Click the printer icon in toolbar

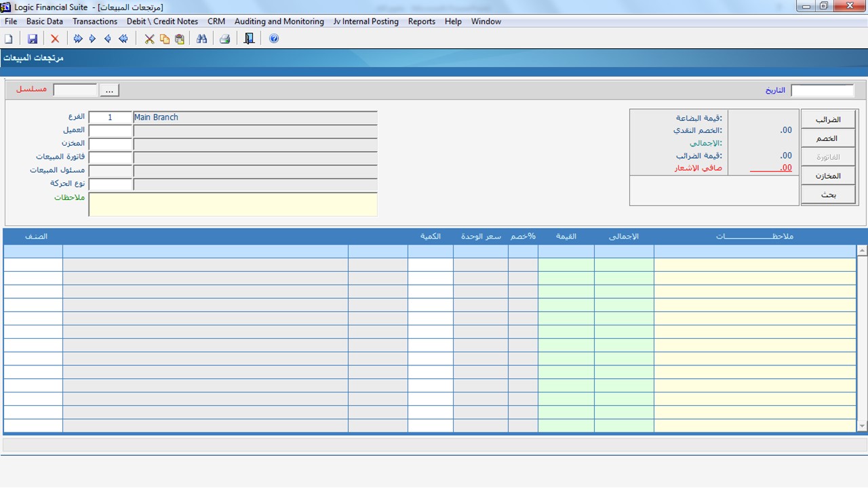[x=224, y=39]
